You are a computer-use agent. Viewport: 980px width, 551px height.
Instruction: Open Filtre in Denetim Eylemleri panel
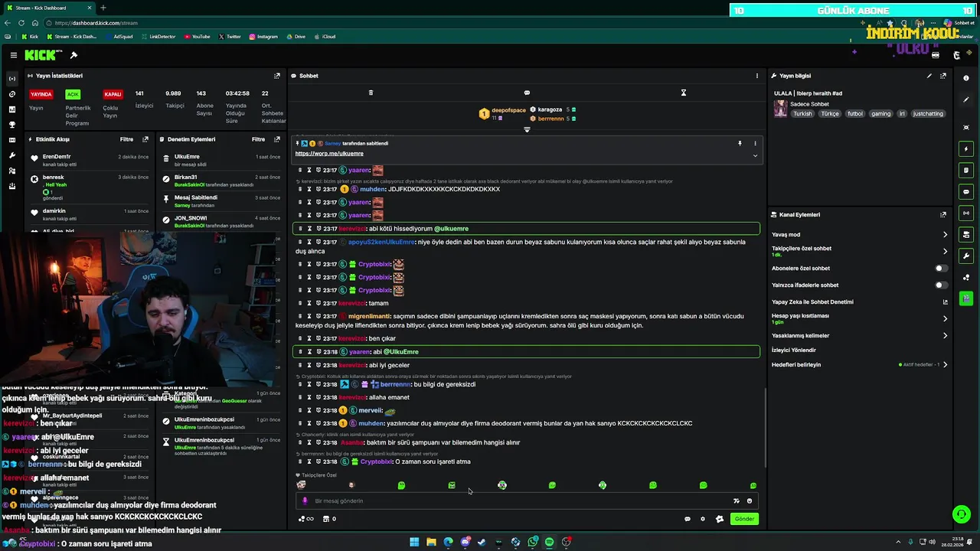tap(259, 139)
